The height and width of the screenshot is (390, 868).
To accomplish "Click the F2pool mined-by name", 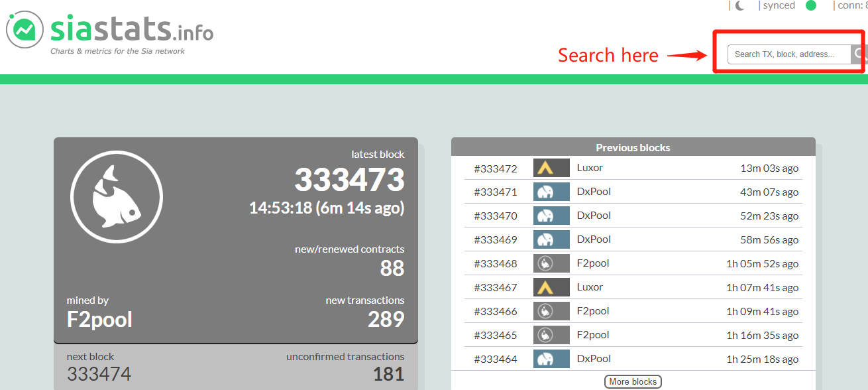I will coord(99,320).
